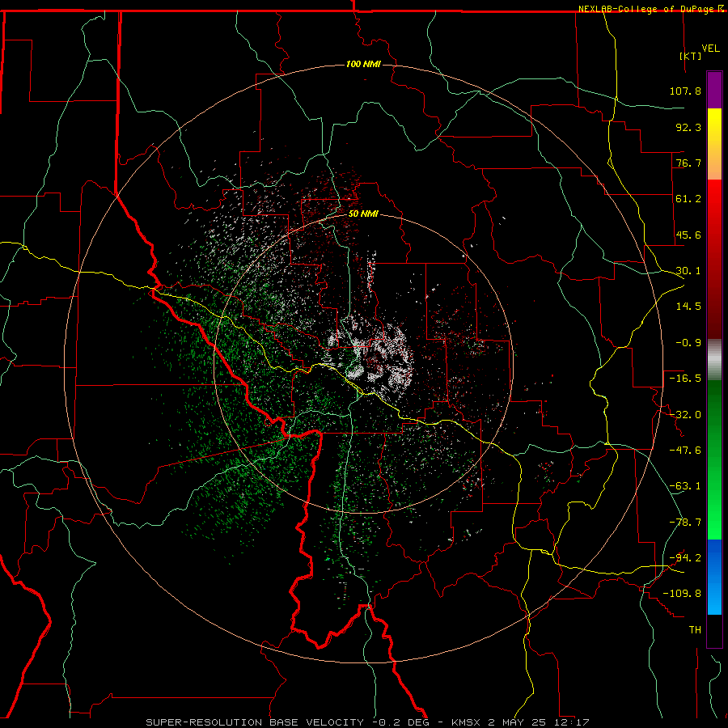Pick the green band of the velocity scale
Viewport: 728px width, 728px height.
click(714, 459)
